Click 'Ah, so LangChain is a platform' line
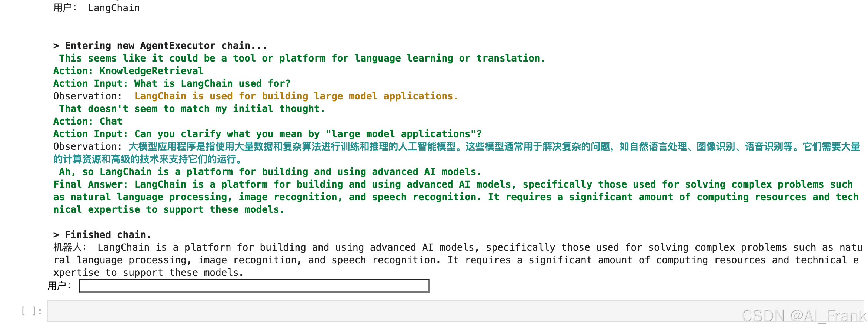 click(x=270, y=172)
